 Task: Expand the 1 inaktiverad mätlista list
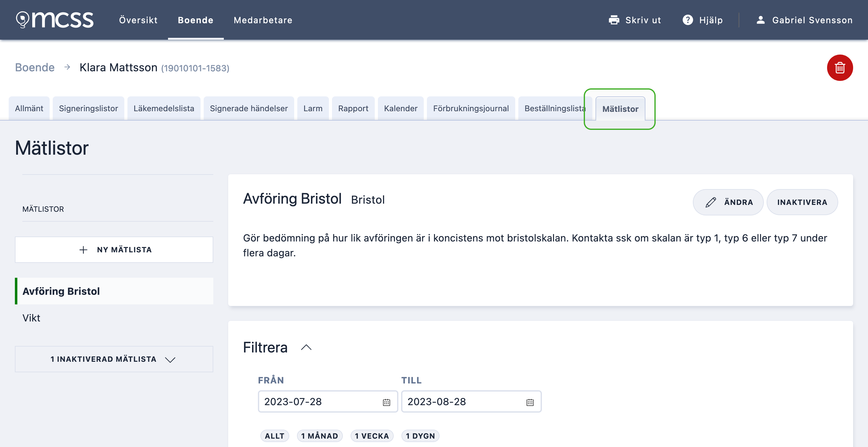click(x=114, y=359)
